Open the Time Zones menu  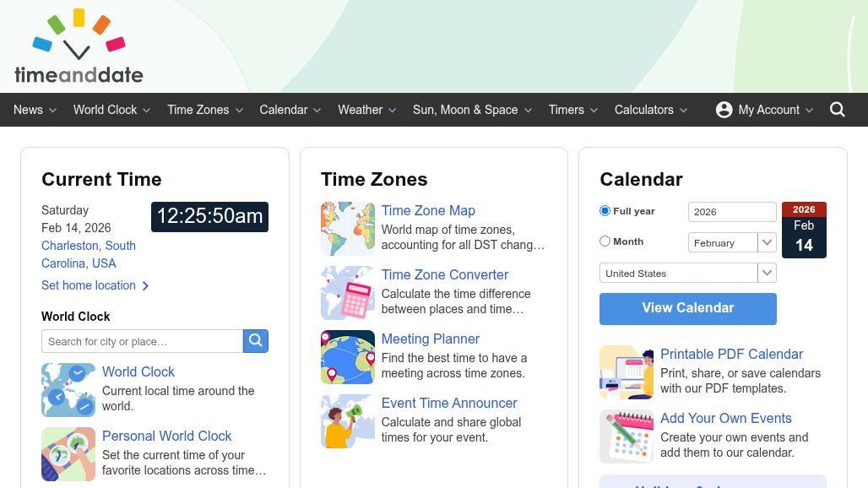tap(205, 110)
